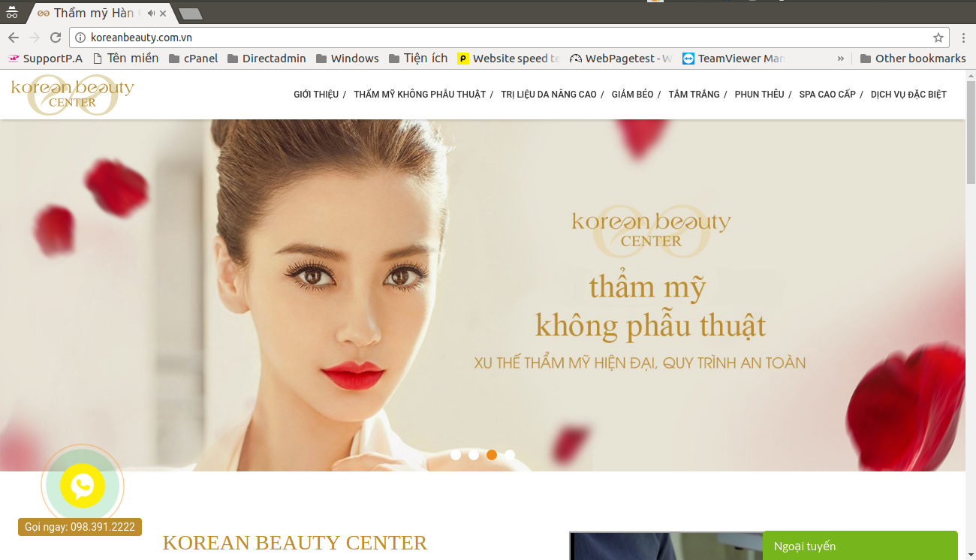
Task: Select the active orange slider dot
Action: [492, 455]
